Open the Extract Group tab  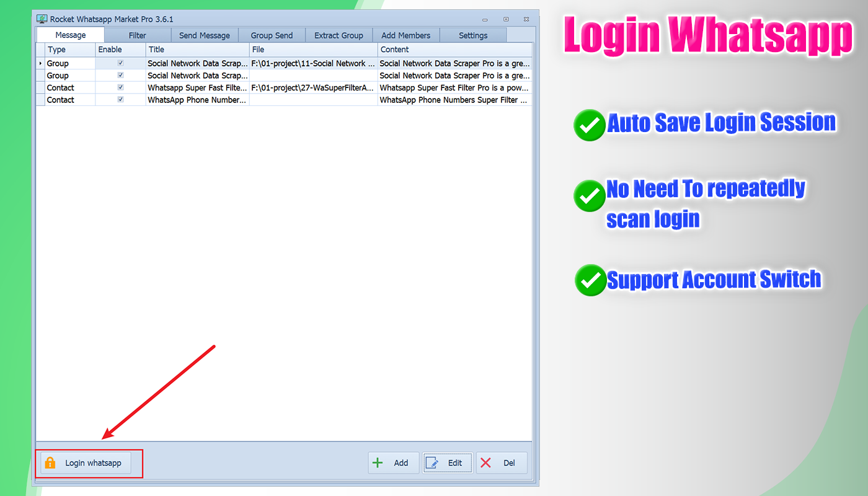339,35
